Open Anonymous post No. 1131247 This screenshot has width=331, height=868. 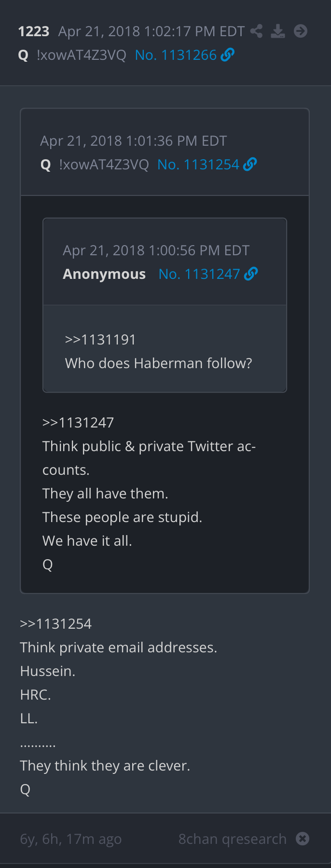tap(199, 273)
